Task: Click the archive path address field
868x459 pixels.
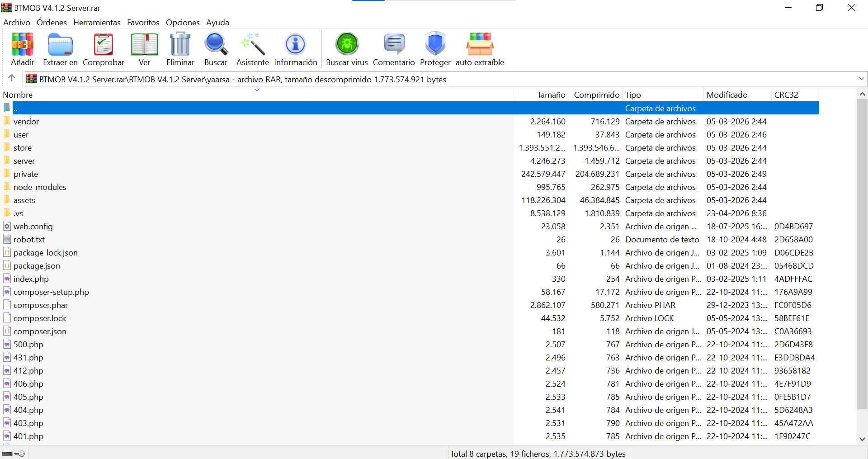Action: tap(446, 79)
